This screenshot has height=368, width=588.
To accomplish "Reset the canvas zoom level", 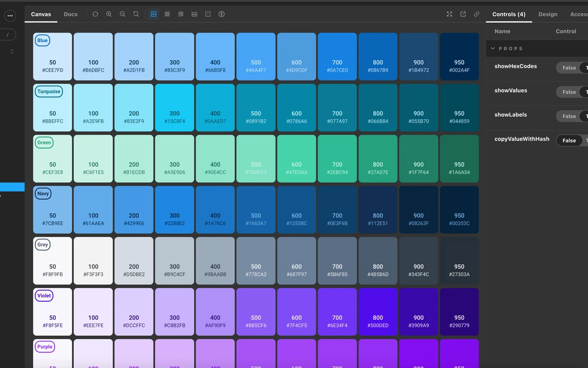I will pos(136,14).
